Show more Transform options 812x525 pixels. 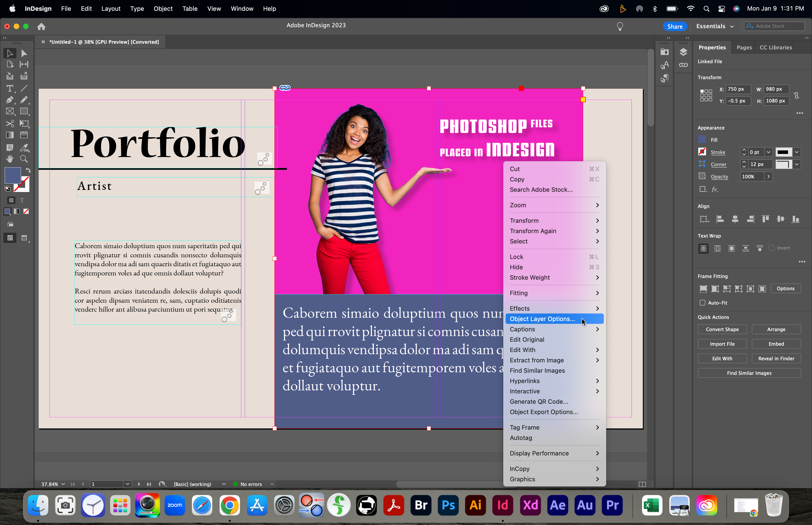[800, 113]
